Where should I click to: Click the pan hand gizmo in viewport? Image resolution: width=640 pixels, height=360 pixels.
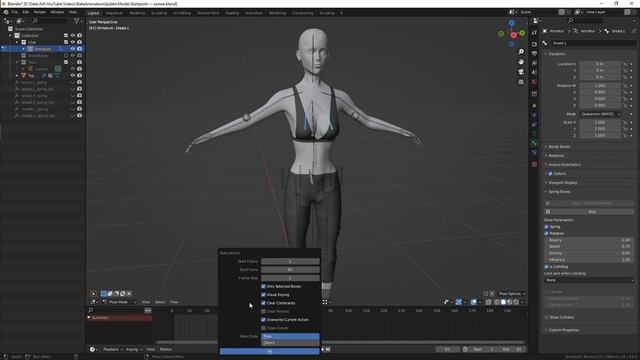point(521,62)
